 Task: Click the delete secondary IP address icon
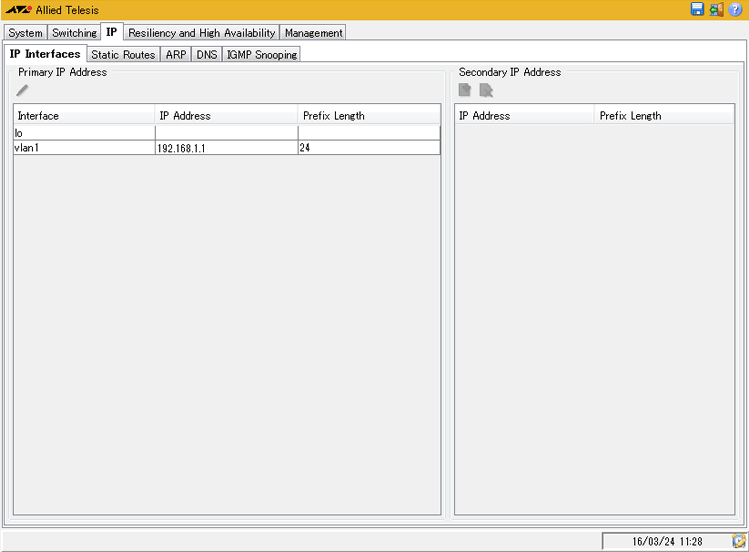486,91
